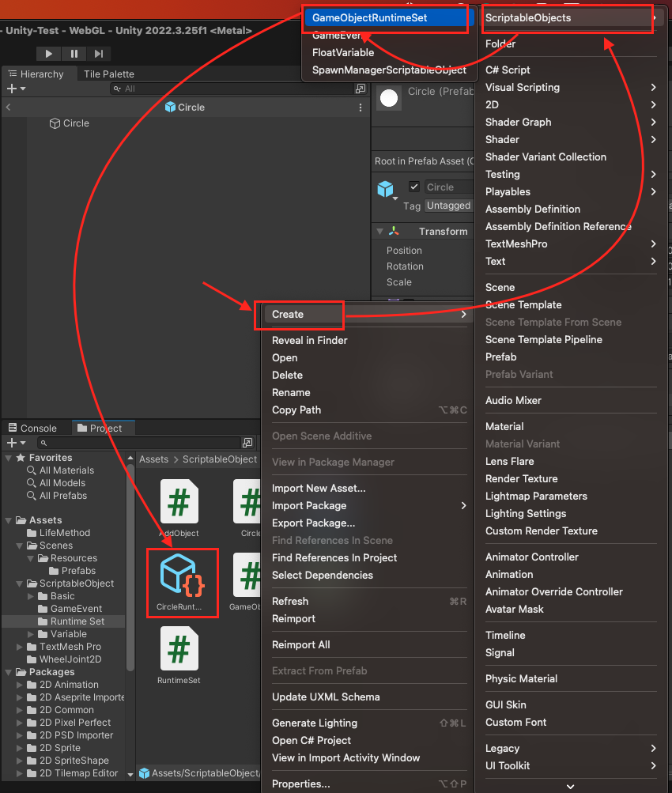Collapse the Assets folder triangle
The height and width of the screenshot is (793, 672).
[x=9, y=520]
